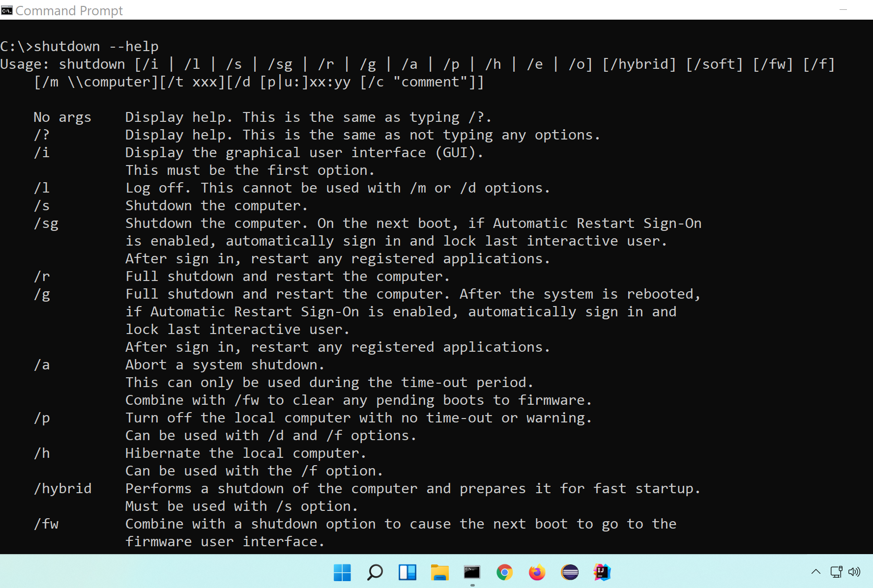Screen dimensions: 873x588
Task: Click the Command Prompt title bar icon
Action: point(7,10)
